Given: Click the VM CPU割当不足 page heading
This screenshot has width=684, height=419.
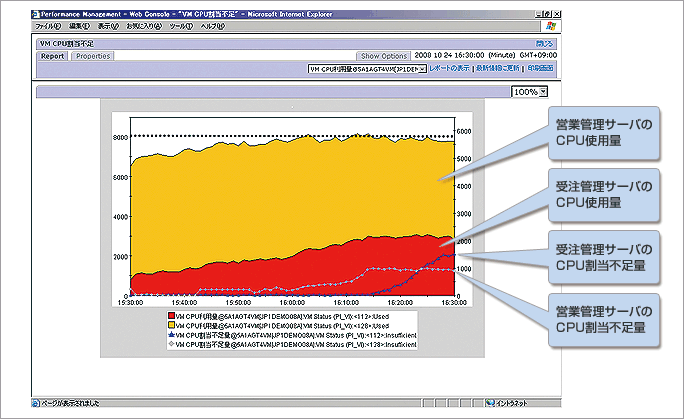Looking at the screenshot, I should pyautogui.click(x=66, y=44).
